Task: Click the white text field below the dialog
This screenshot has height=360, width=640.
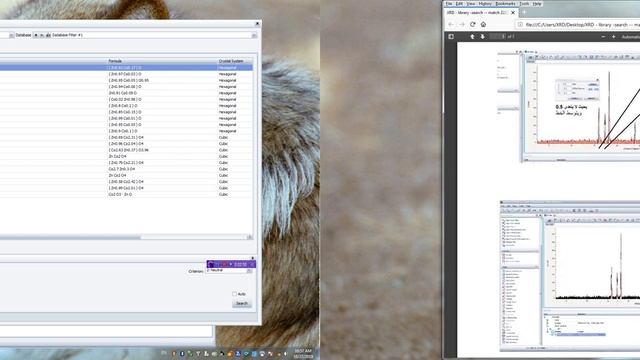Action: 106,331
